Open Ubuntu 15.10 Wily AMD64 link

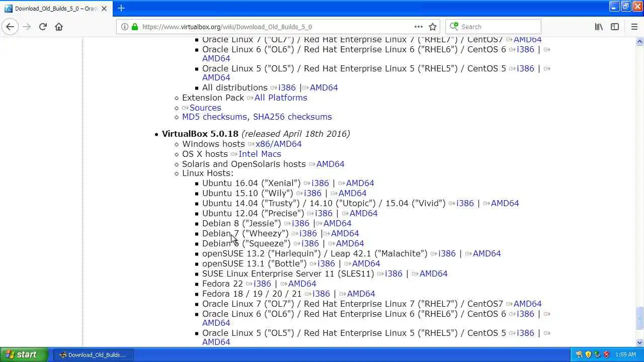pos(352,193)
